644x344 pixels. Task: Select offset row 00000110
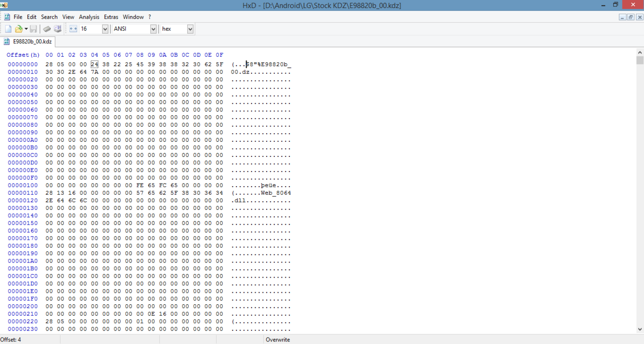pyautogui.click(x=23, y=193)
